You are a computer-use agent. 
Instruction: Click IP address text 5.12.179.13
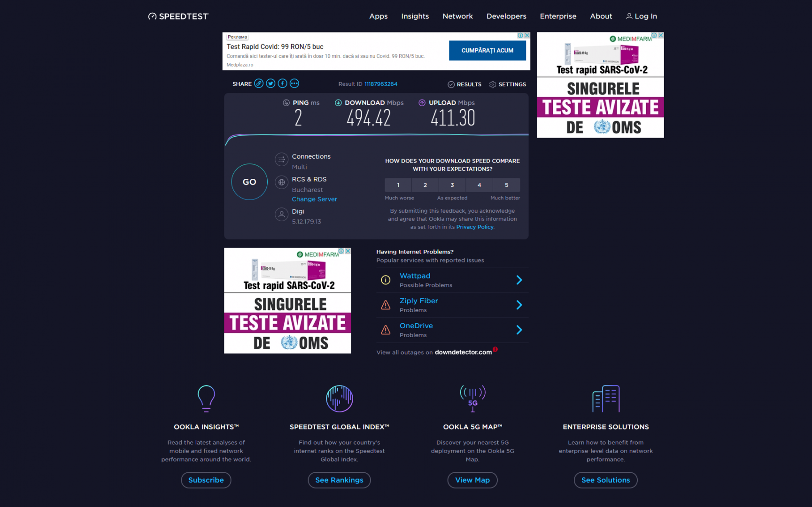point(307,222)
